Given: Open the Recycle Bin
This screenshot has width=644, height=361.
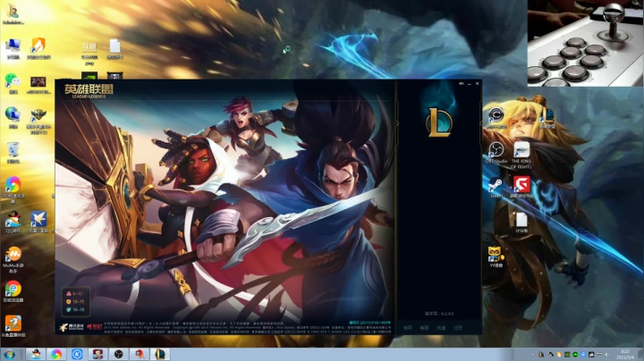Looking at the screenshot, I should pyautogui.click(x=13, y=153).
